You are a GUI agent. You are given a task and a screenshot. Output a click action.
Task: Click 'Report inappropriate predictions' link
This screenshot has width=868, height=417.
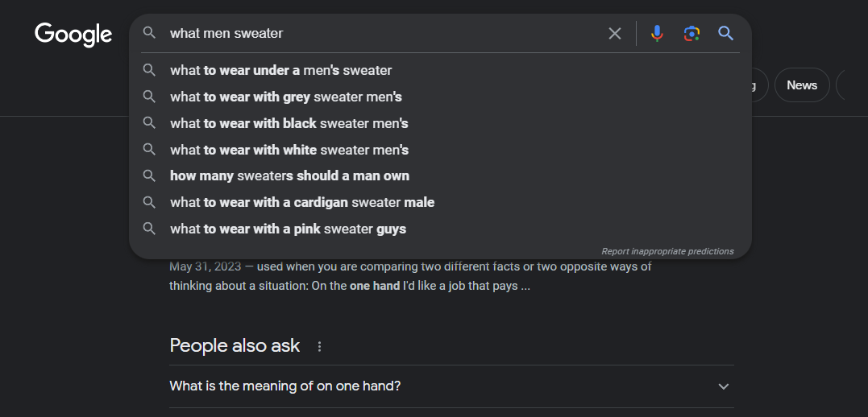pos(667,251)
